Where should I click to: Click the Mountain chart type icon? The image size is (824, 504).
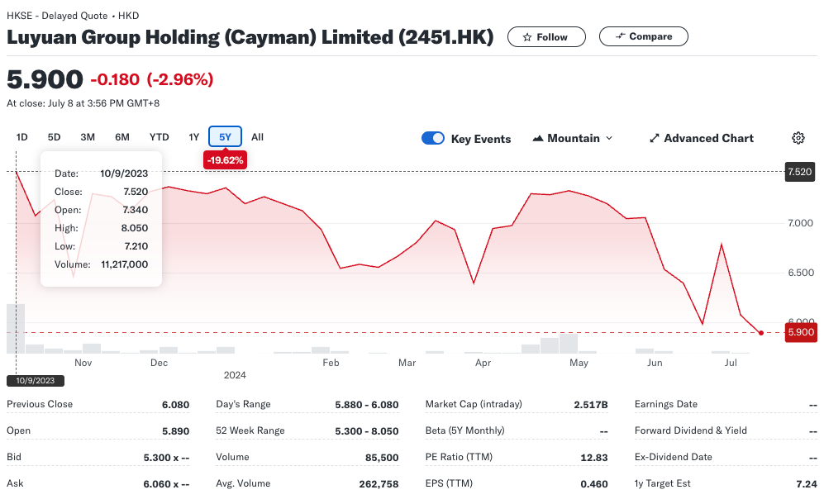click(x=537, y=138)
